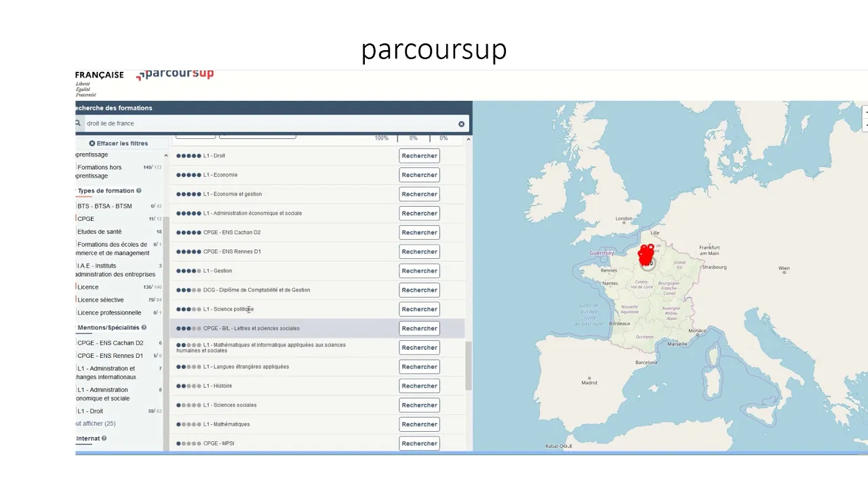This screenshot has height=488, width=868.
Task: Click Effacer les filtres
Action: point(119,144)
